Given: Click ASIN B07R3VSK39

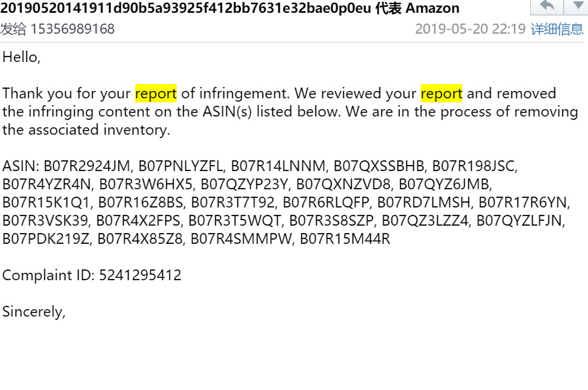Looking at the screenshot, I should pos(45,220).
